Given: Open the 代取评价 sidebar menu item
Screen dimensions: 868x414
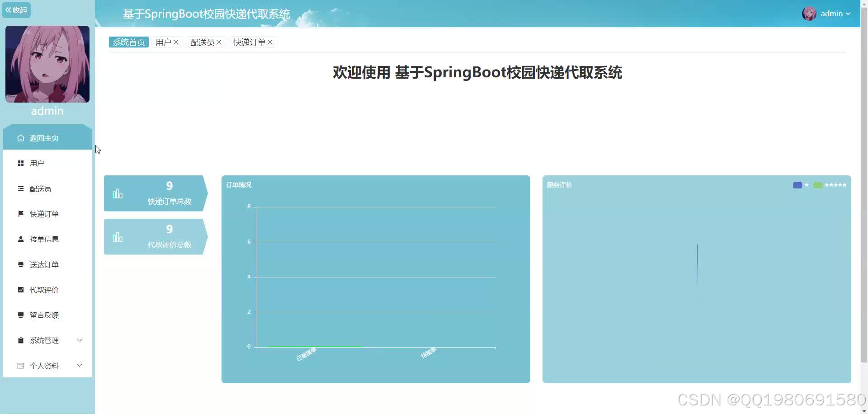Looking at the screenshot, I should pyautogui.click(x=47, y=290).
